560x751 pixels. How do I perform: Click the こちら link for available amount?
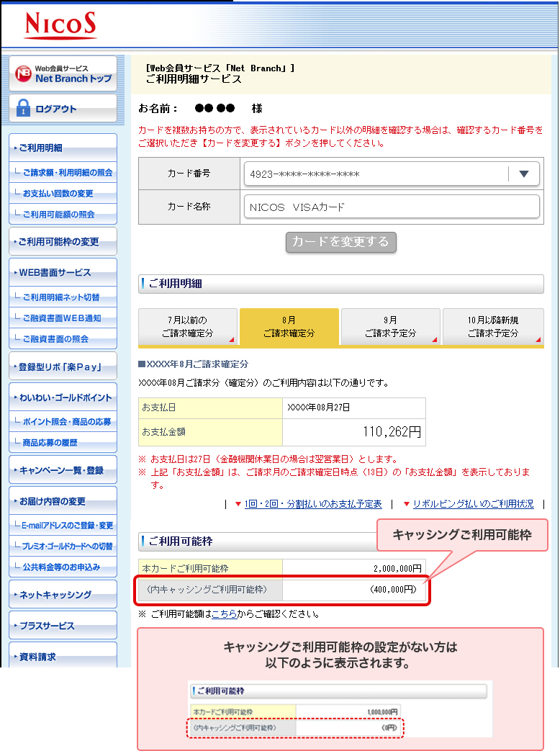(x=225, y=614)
